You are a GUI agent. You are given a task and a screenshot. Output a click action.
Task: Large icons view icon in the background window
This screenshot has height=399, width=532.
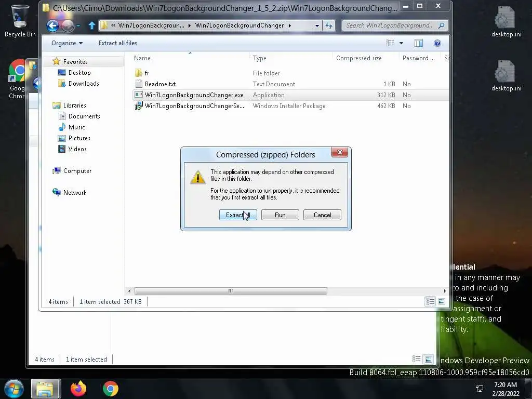point(429,359)
